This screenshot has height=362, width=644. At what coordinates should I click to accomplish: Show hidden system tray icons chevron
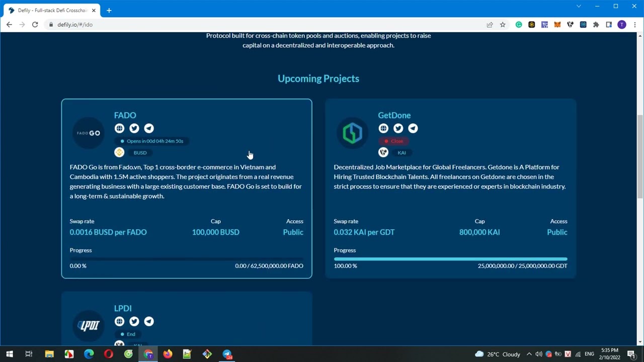click(529, 354)
